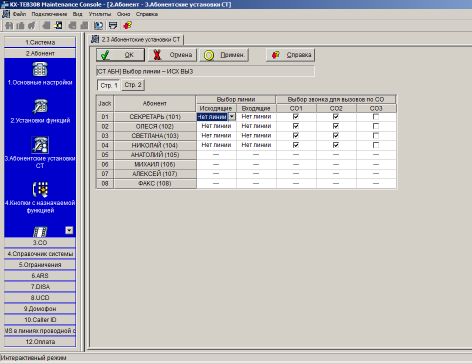This screenshot has height=364, width=472.
Task: Confirm with the OK button
Action: (x=120, y=55)
